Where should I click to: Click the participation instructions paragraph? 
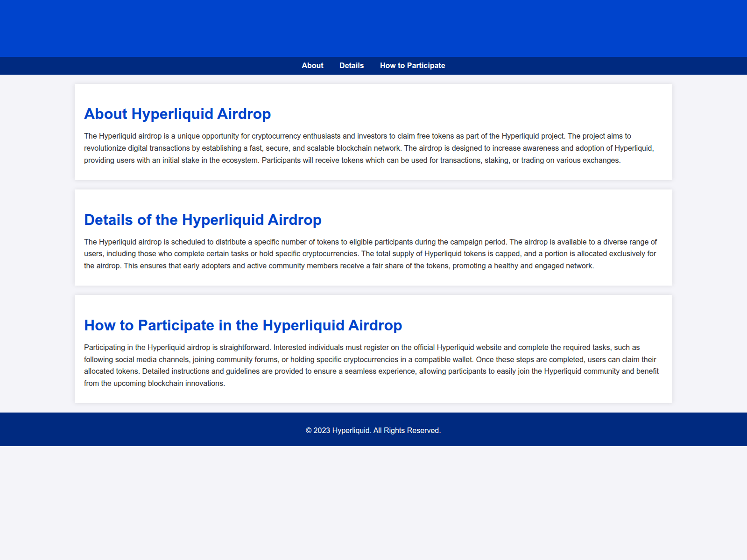click(x=371, y=365)
